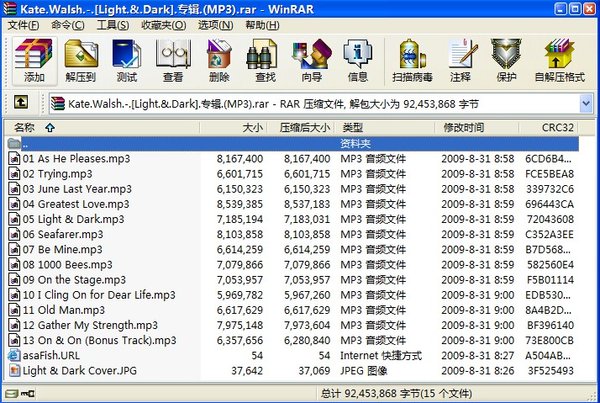Screen dimensions: 600x403
Task: Click the WinRAR title bar app icon
Action: coord(10,8)
